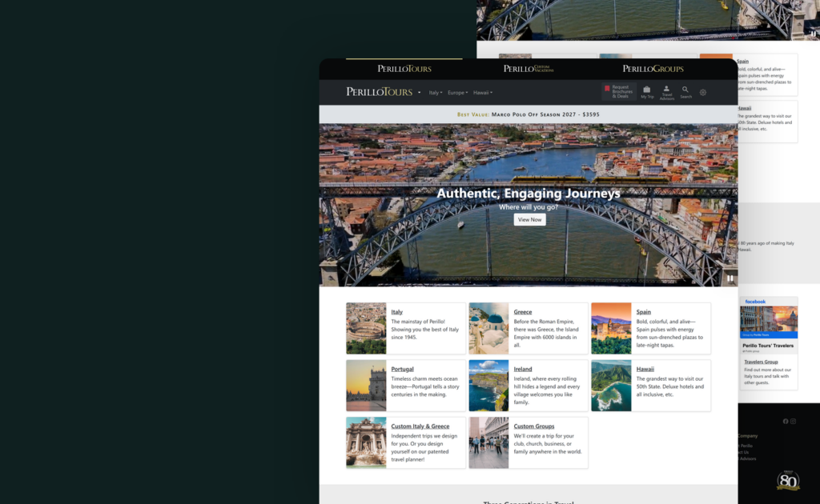
Task: Open the Portugal destination link
Action: click(402, 369)
